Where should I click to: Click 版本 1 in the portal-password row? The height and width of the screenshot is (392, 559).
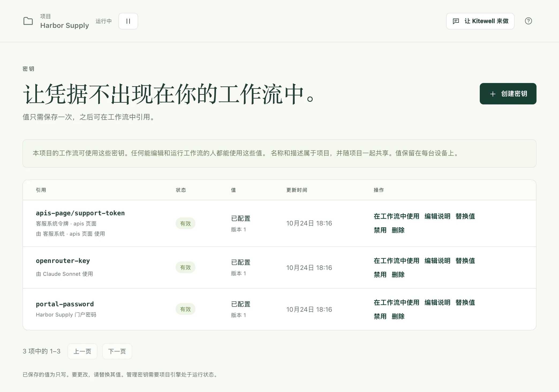pos(239,315)
